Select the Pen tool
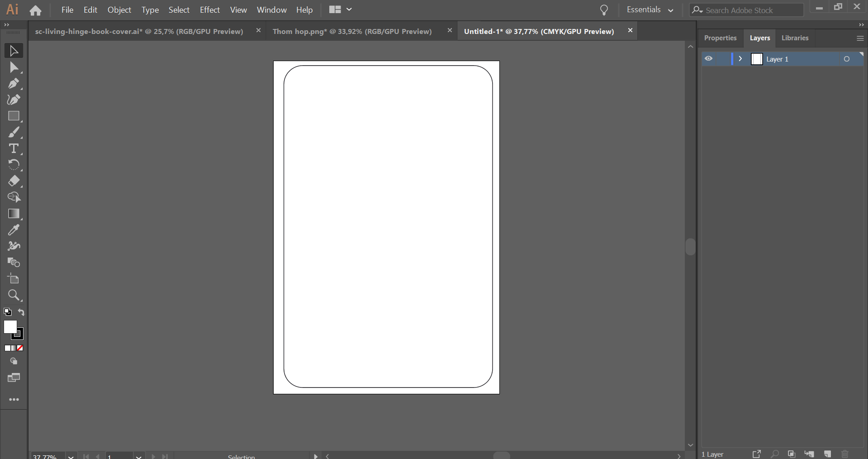The width and height of the screenshot is (868, 459). click(14, 84)
